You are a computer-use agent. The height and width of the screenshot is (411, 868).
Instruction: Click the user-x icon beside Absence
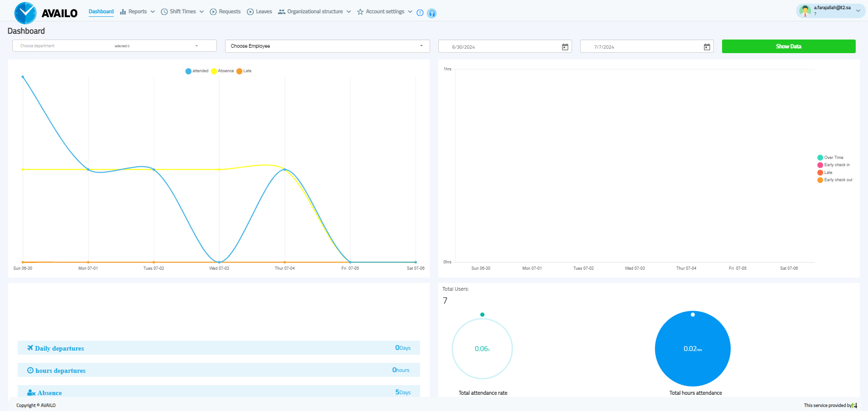tap(31, 392)
